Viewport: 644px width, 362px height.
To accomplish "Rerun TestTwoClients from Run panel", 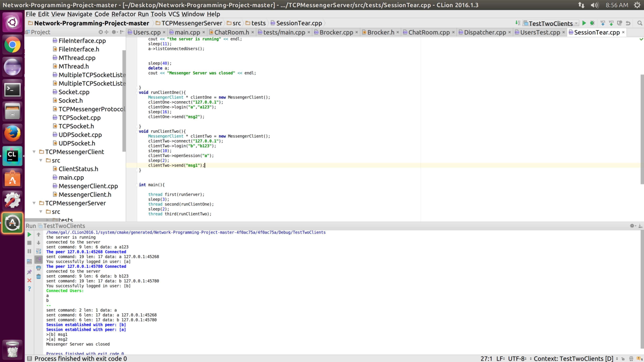I will [x=29, y=234].
